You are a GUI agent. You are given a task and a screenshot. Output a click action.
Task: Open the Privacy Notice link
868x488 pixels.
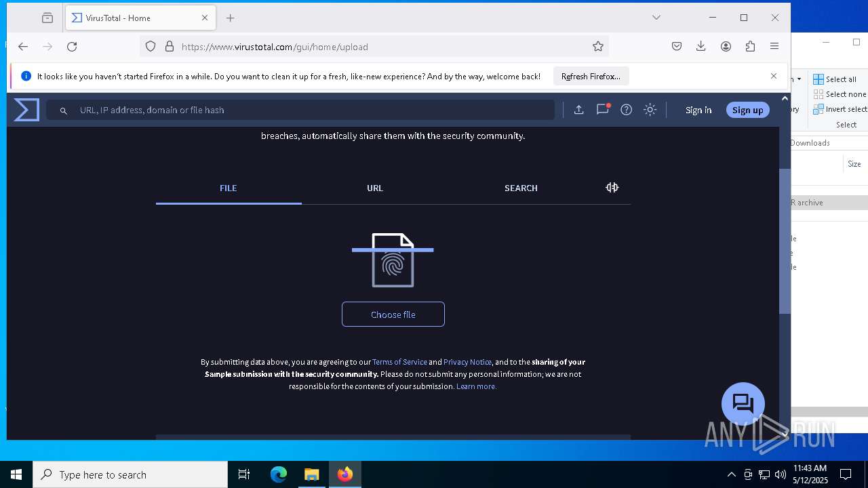tap(467, 362)
